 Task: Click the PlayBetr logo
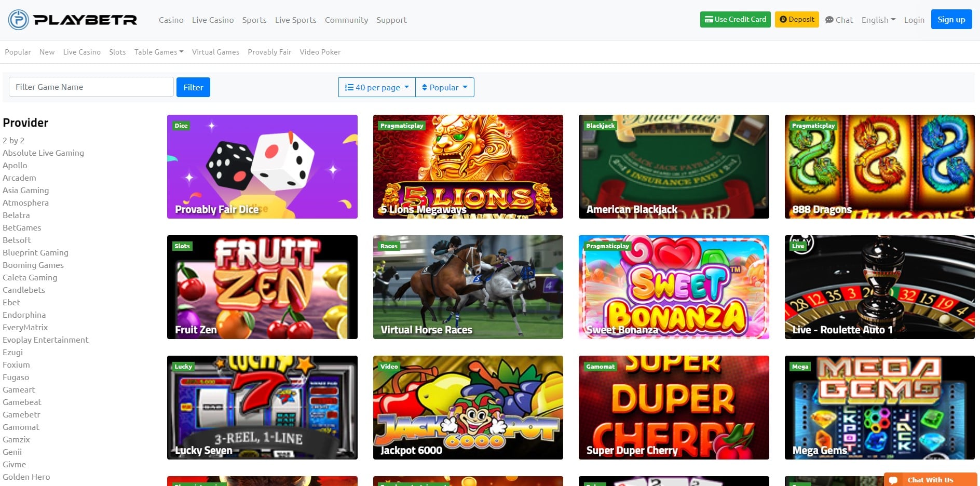tap(73, 20)
